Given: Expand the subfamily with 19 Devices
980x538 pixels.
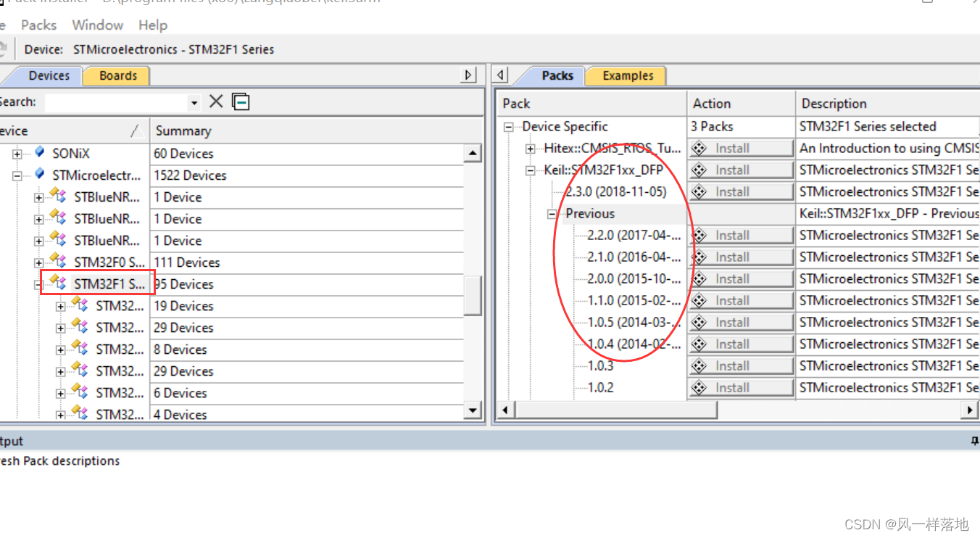Looking at the screenshot, I should pyautogui.click(x=61, y=306).
